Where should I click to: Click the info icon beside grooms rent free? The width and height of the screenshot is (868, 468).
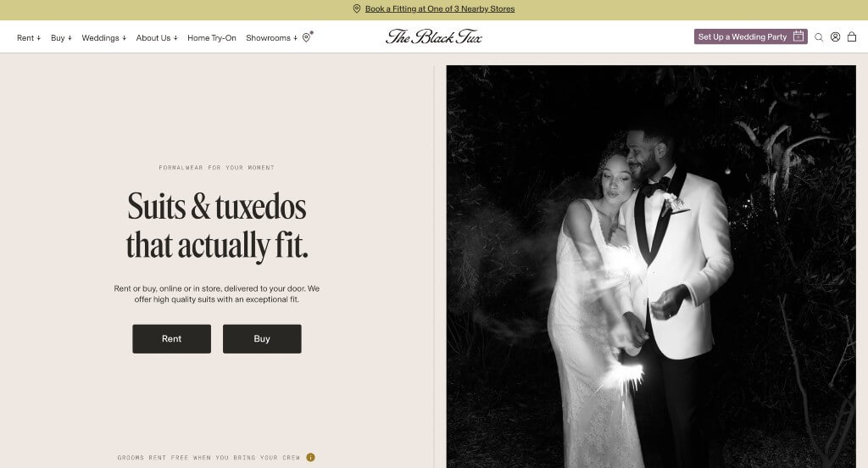[x=310, y=458]
